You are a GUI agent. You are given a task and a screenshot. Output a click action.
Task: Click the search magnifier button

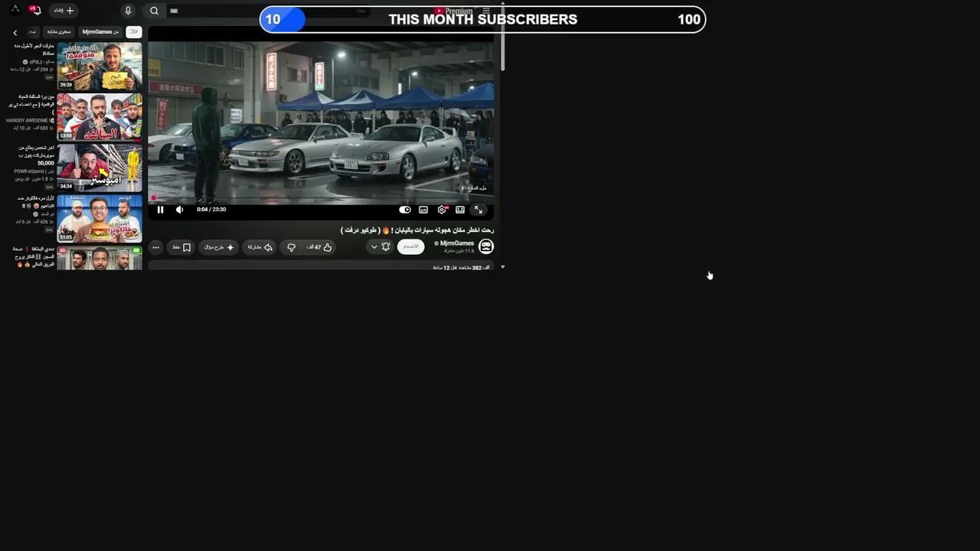(154, 11)
